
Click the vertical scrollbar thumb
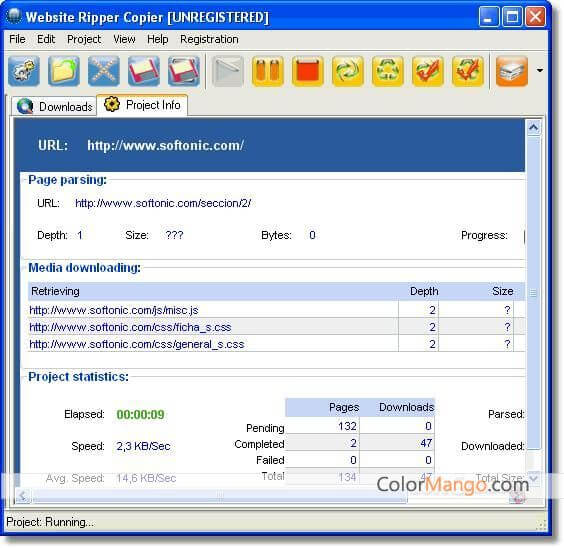(533, 293)
